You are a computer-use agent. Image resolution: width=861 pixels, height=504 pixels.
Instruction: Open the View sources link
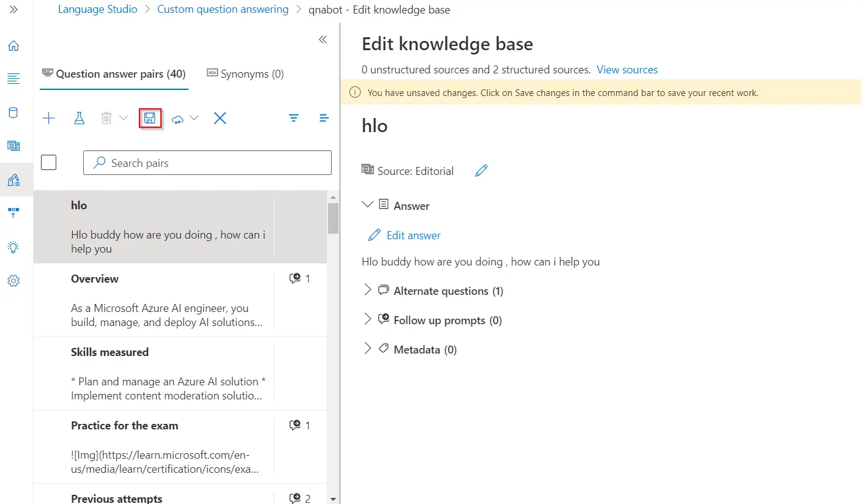click(627, 70)
